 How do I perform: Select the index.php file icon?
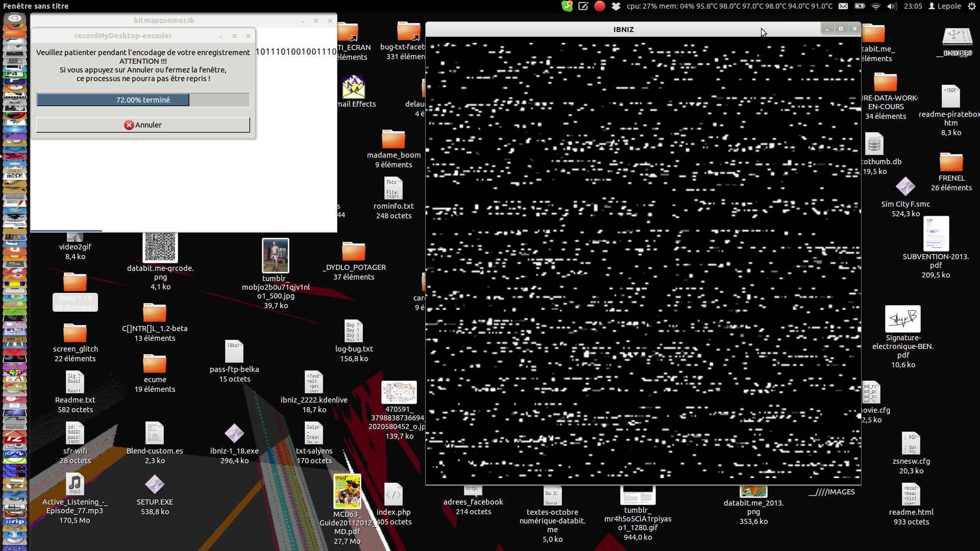(393, 494)
